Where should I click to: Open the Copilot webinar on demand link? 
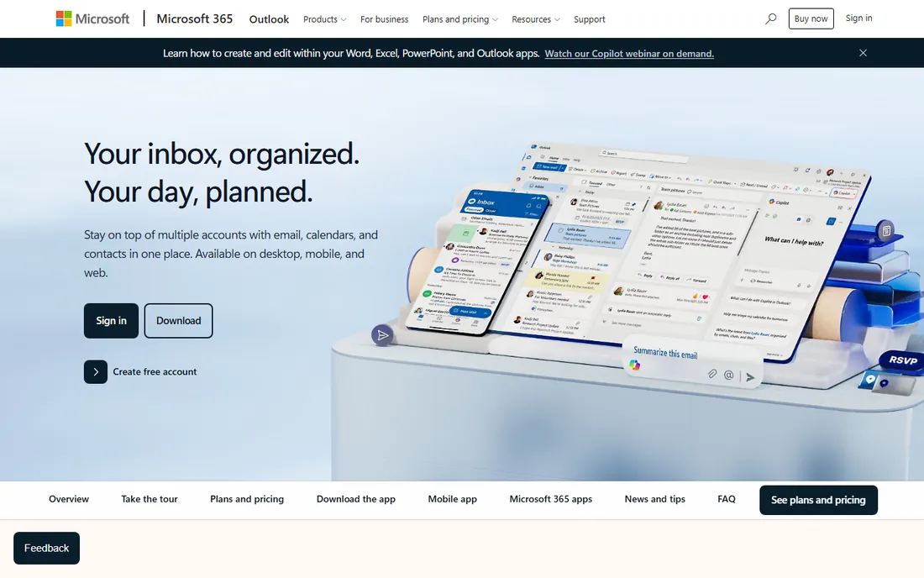(629, 54)
